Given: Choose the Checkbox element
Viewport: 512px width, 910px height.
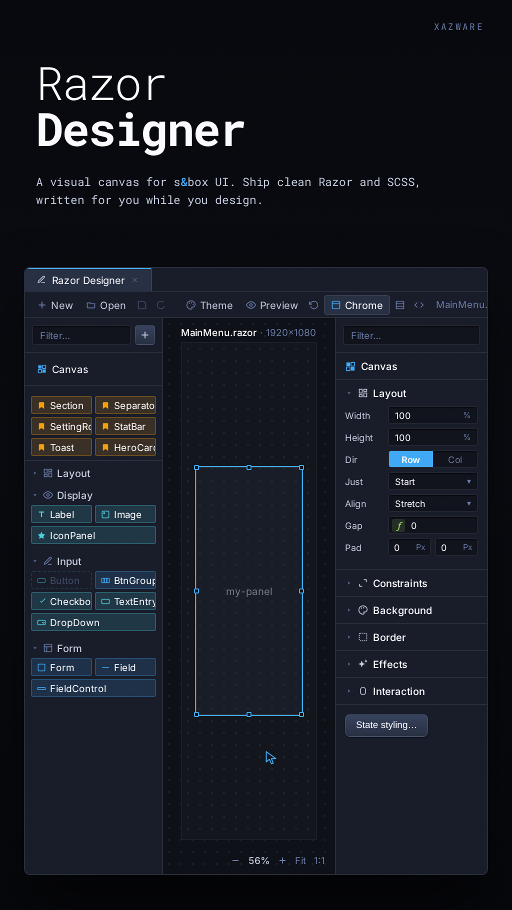Looking at the screenshot, I should [62, 601].
